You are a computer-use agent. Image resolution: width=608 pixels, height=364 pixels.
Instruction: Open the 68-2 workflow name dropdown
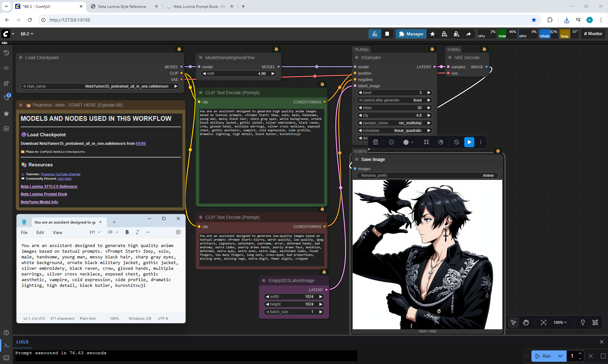[x=27, y=34]
